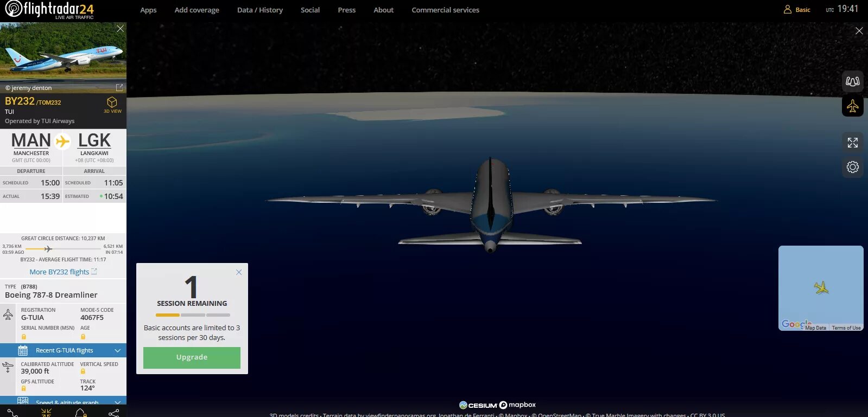Toggle the UTC 19:41 clock
868x417 pixels.
(x=842, y=9)
